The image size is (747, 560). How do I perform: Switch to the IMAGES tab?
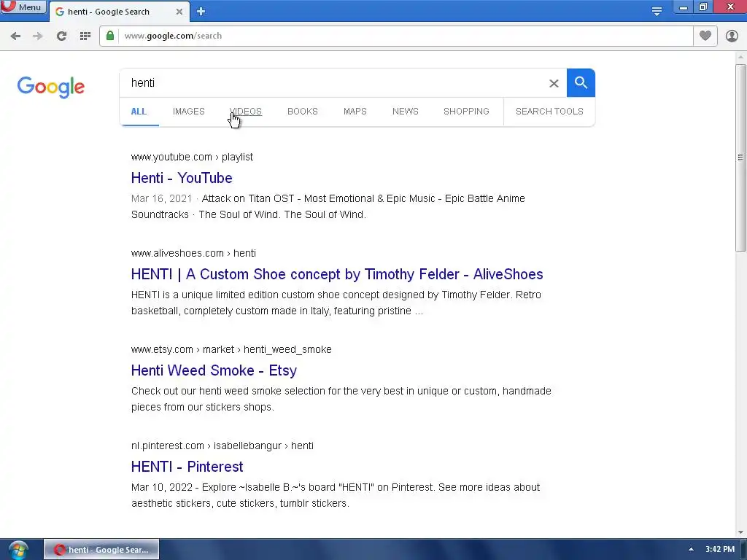189,112
